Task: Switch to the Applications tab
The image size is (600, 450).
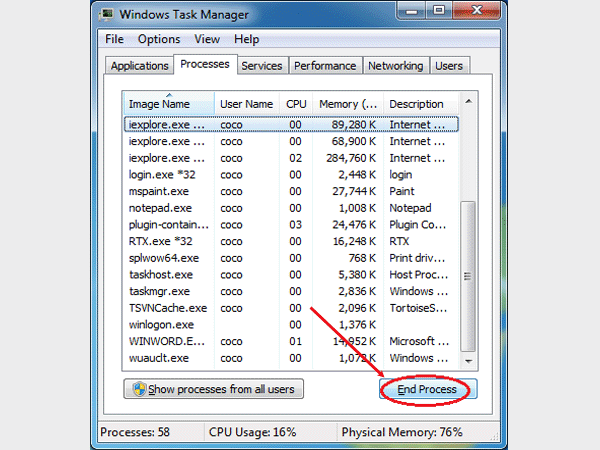Action: (140, 66)
